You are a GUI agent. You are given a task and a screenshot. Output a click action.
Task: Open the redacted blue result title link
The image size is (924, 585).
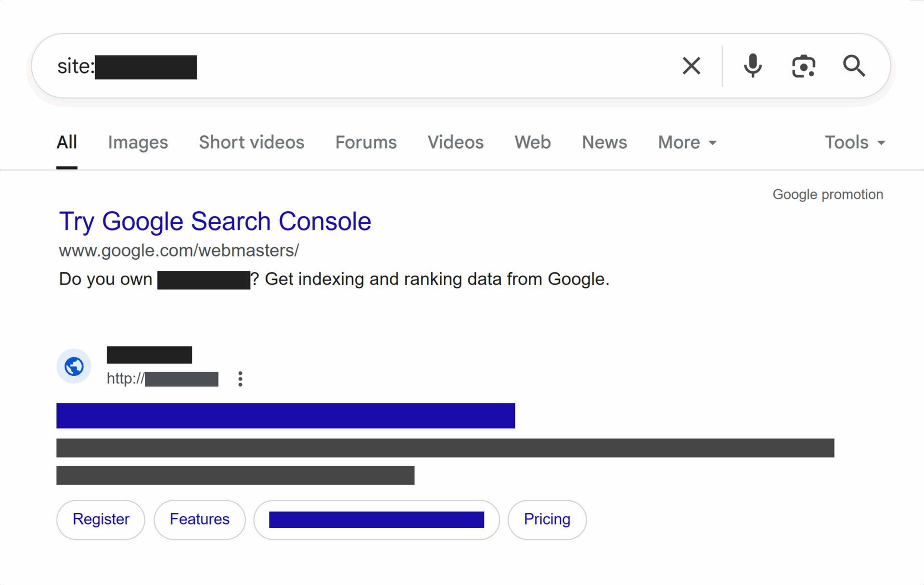coord(286,416)
